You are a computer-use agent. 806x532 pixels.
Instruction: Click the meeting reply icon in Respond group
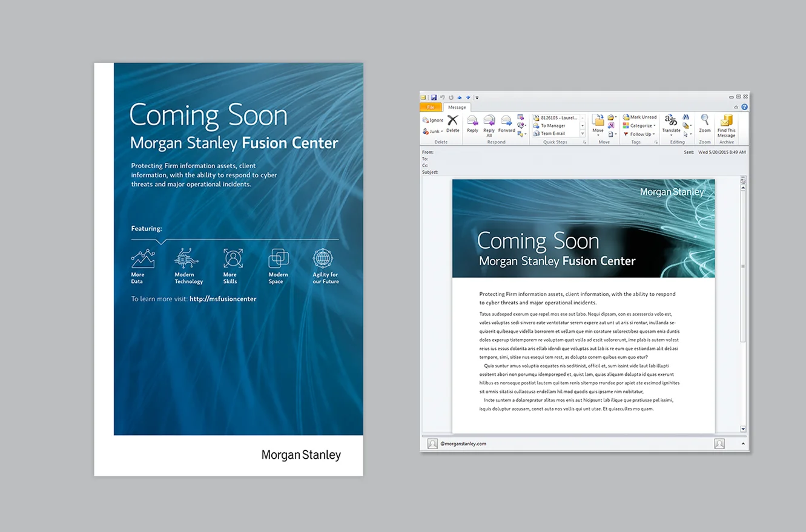click(521, 117)
